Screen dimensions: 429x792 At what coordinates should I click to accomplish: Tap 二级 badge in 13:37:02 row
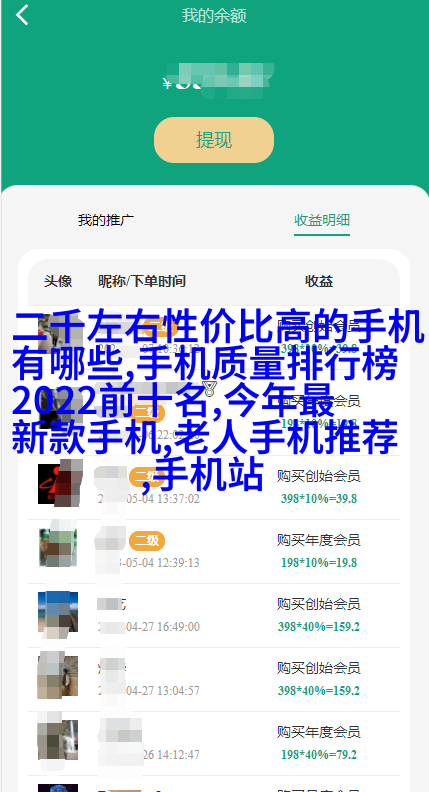[147, 477]
